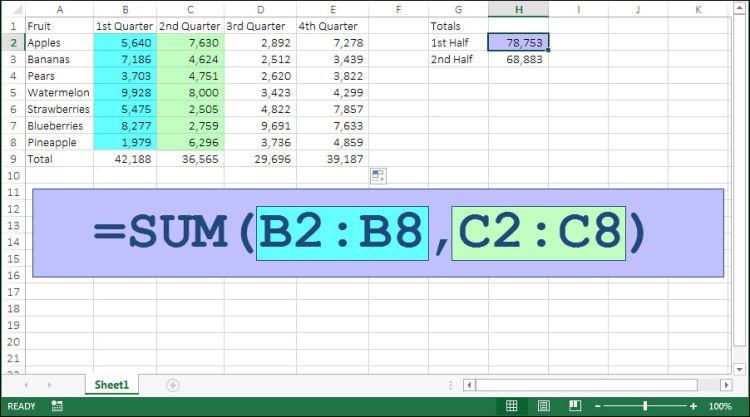The height and width of the screenshot is (417, 750).
Task: Click the '2nd Half' label cell
Action: click(x=458, y=59)
